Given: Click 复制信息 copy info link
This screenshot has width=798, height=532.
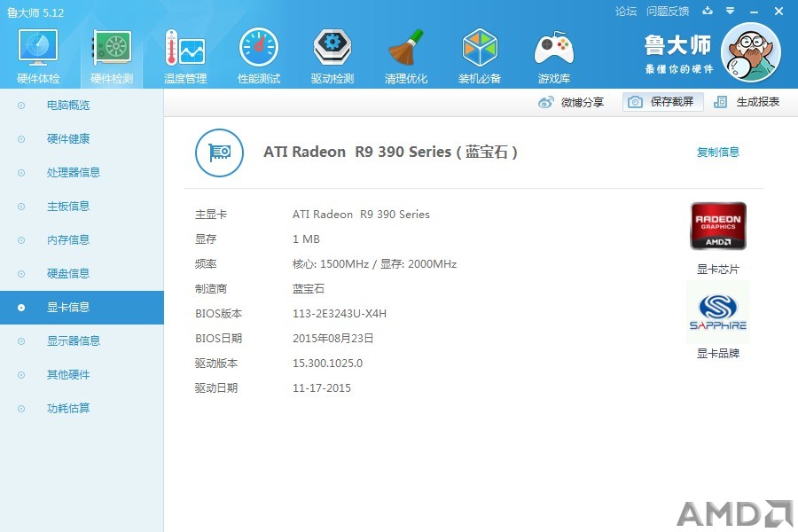Looking at the screenshot, I should point(717,152).
